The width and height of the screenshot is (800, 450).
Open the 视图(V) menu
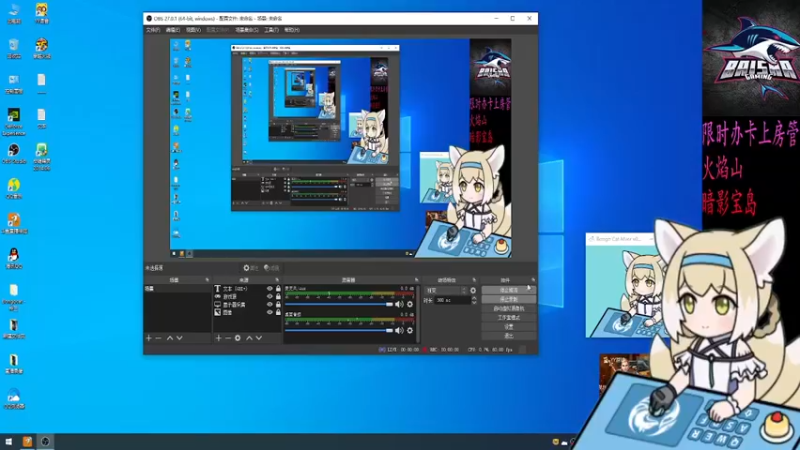(x=193, y=30)
